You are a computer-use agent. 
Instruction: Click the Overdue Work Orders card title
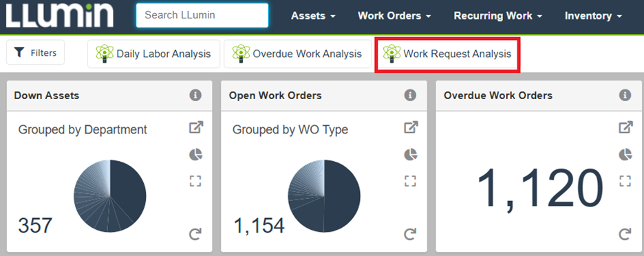(x=498, y=96)
